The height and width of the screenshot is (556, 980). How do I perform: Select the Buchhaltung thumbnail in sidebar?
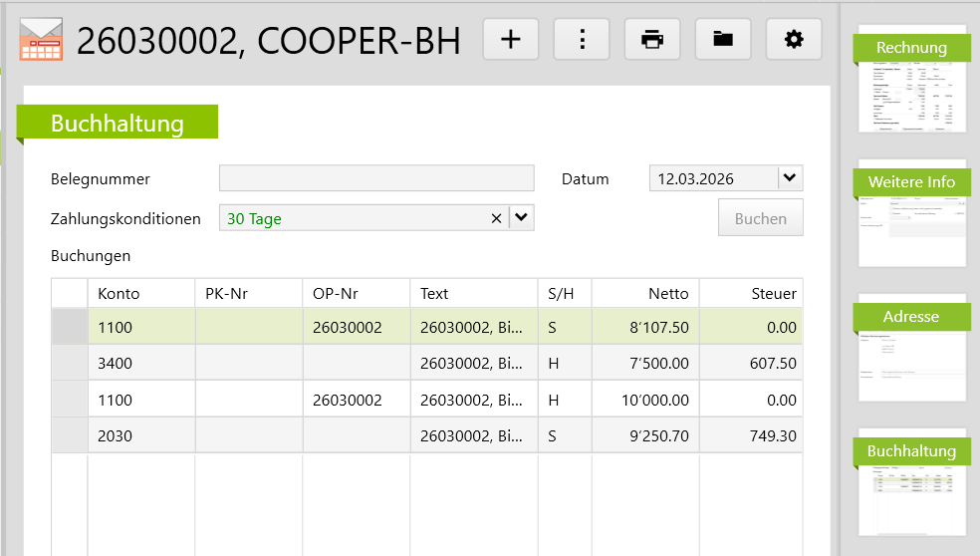point(911,482)
